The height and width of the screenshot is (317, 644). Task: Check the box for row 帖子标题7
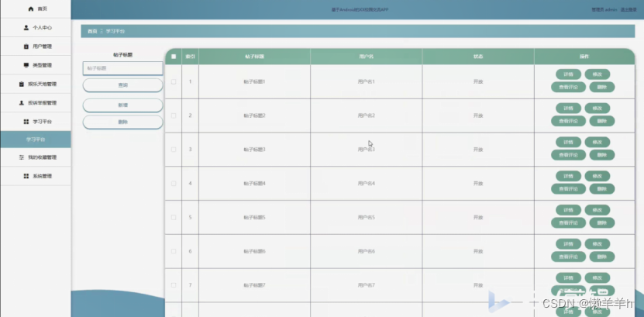174,285
